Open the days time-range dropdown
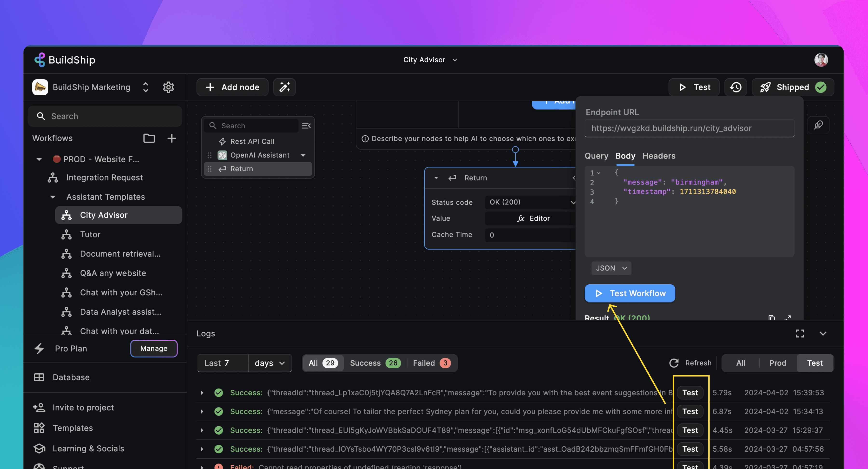 [x=269, y=363]
